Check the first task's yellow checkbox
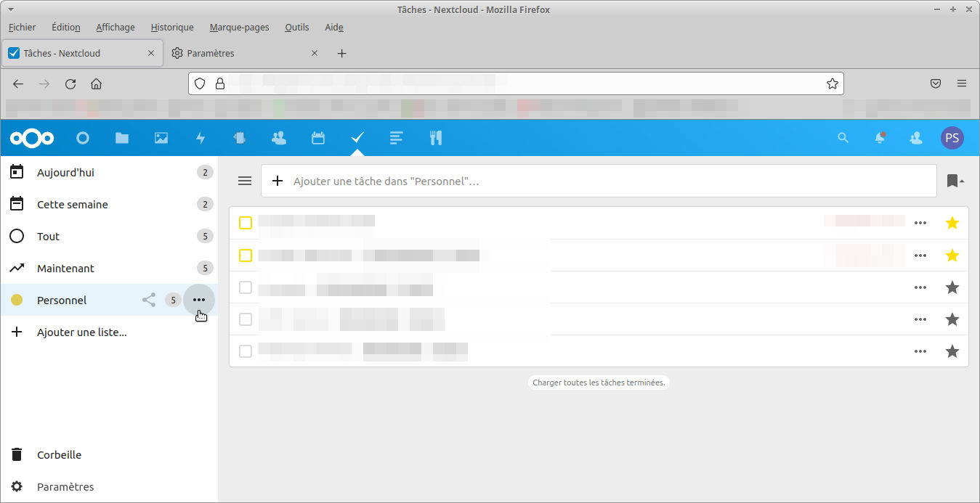 tap(246, 223)
